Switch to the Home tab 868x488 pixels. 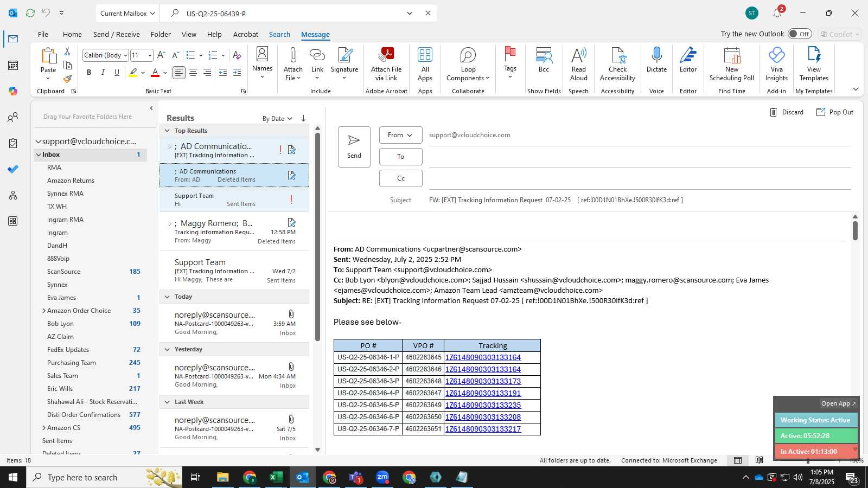(72, 34)
